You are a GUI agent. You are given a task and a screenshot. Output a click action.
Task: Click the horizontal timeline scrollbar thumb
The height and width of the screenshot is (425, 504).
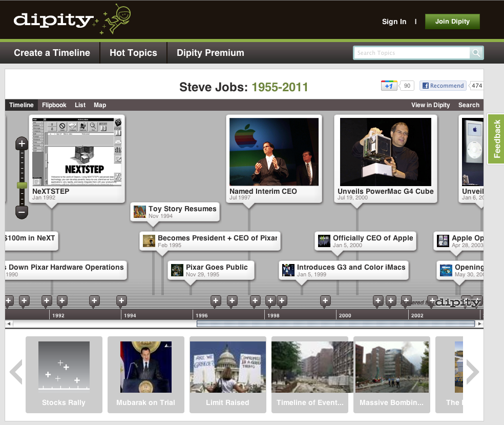coord(335,323)
